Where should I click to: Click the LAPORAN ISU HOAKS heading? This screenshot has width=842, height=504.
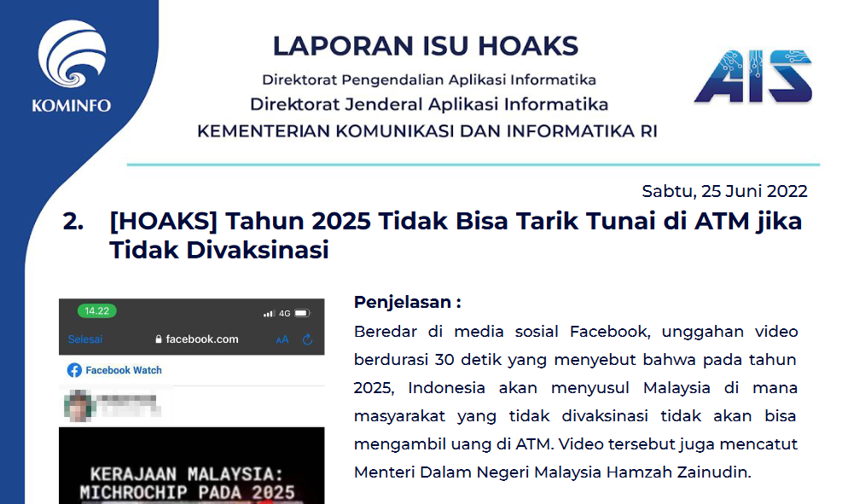(x=426, y=46)
